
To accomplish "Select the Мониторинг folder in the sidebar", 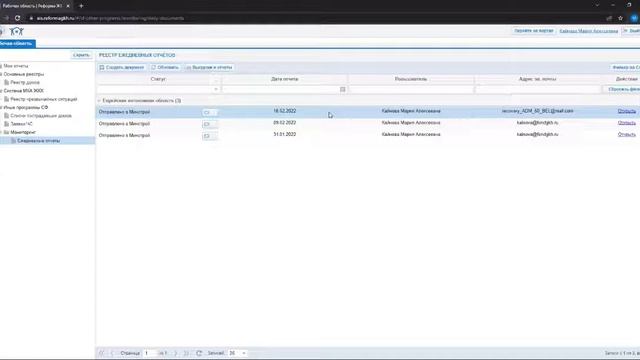I will pos(23,132).
